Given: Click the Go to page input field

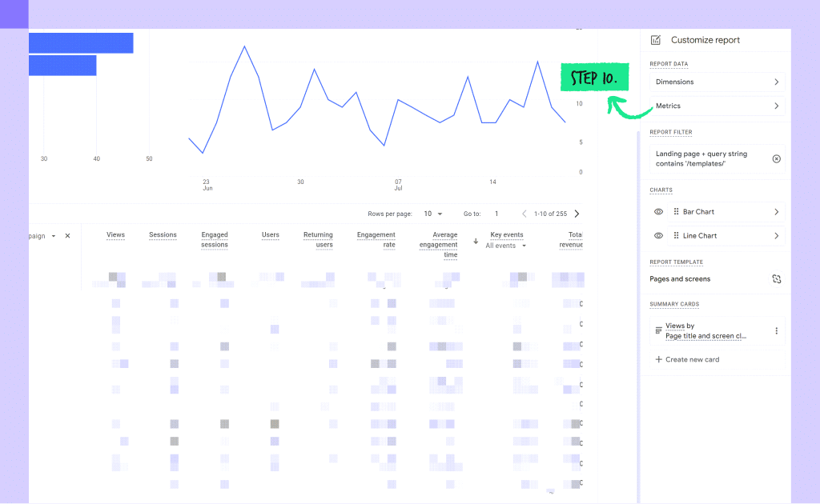Looking at the screenshot, I should (x=496, y=214).
